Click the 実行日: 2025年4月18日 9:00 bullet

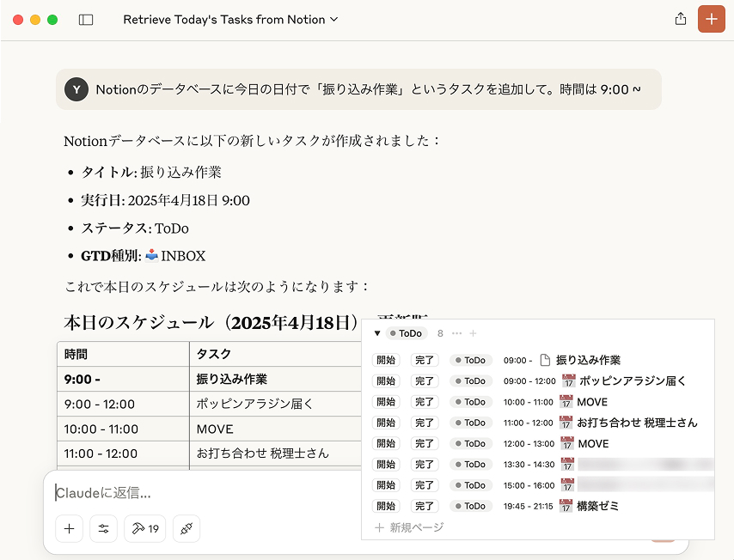(x=165, y=200)
